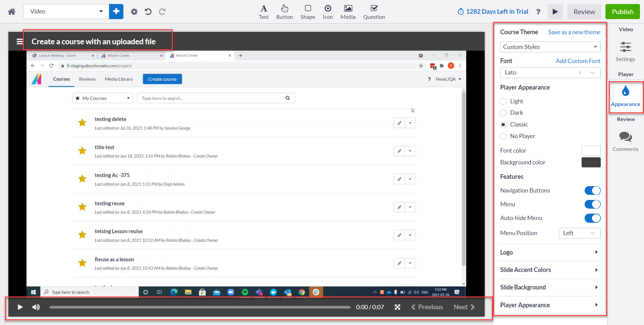Open the Background color swatch

click(x=591, y=162)
